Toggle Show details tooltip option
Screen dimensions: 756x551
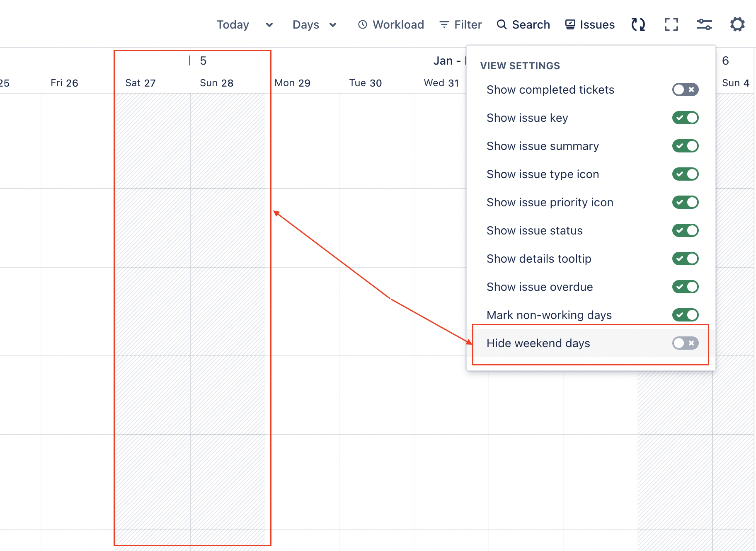coord(685,259)
